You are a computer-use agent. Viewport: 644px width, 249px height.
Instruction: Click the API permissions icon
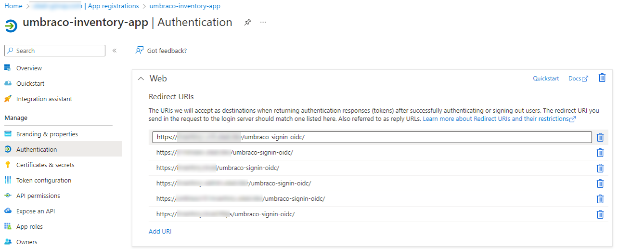8,196
